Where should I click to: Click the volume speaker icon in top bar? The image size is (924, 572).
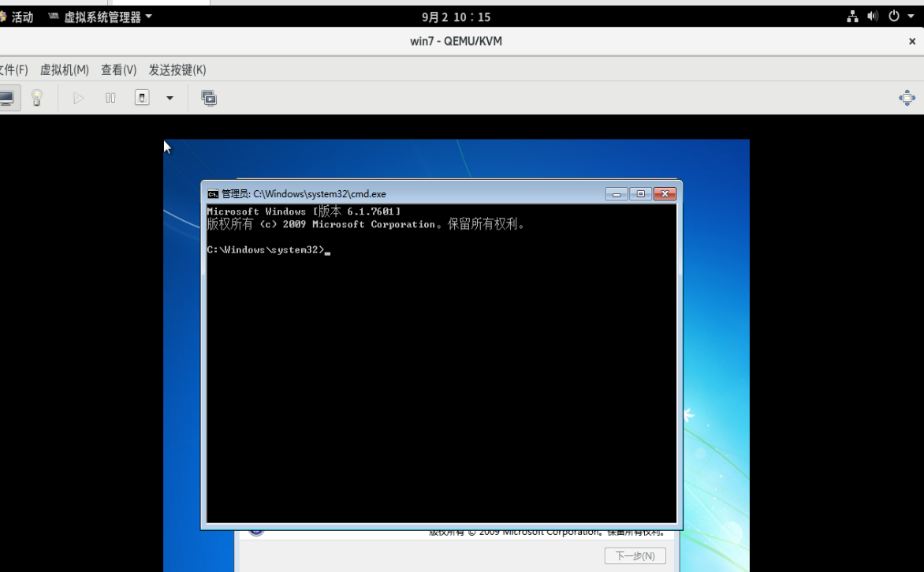click(x=873, y=17)
